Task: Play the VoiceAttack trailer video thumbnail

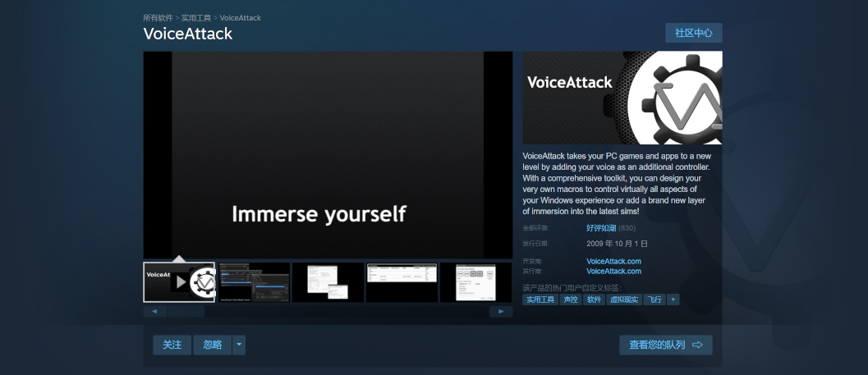Action: point(179,282)
